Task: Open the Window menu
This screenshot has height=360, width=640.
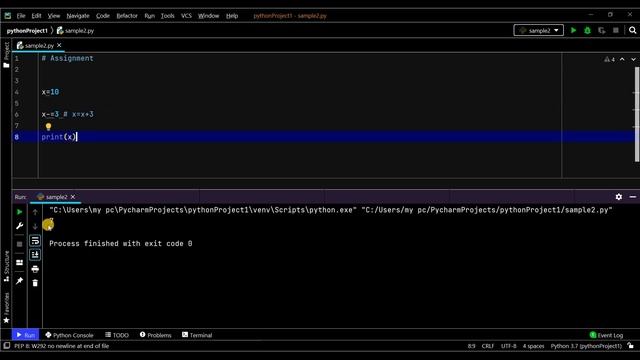Action: click(208, 16)
